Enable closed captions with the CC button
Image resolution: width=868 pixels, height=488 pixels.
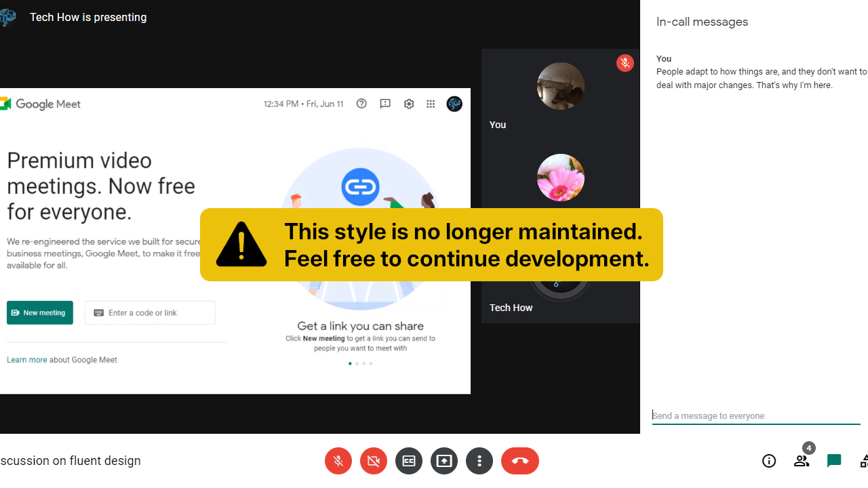409,461
